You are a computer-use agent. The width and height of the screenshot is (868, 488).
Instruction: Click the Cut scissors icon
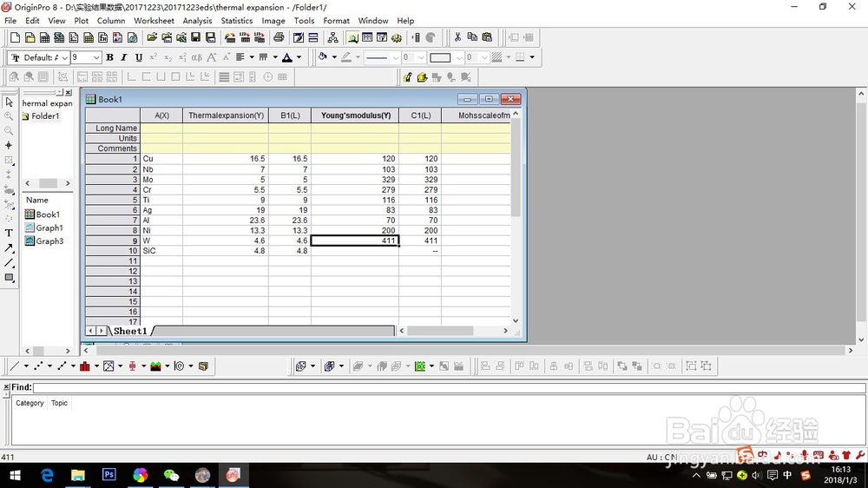(x=457, y=37)
